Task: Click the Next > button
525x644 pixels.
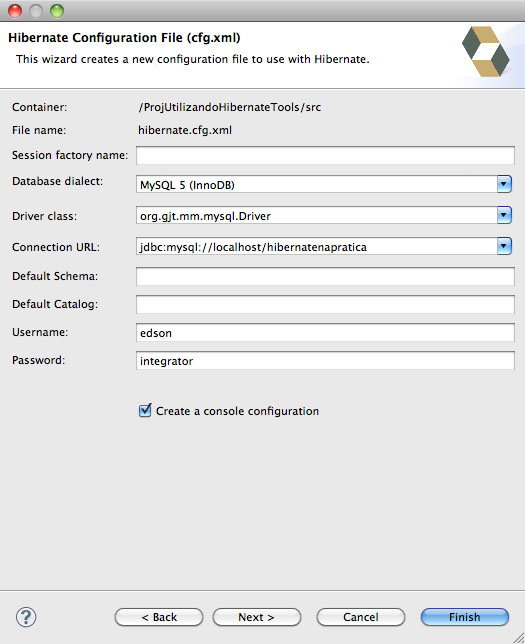Action: 257,617
